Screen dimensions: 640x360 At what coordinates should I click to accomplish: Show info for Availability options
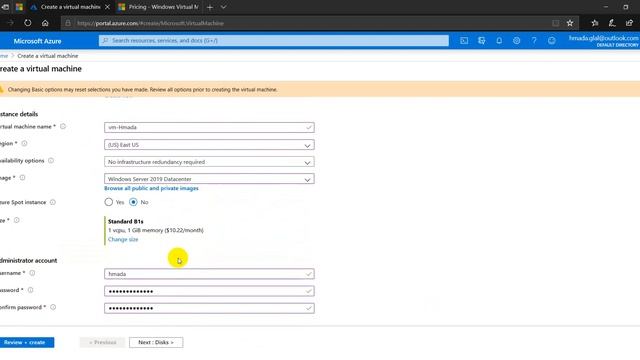coord(51,160)
